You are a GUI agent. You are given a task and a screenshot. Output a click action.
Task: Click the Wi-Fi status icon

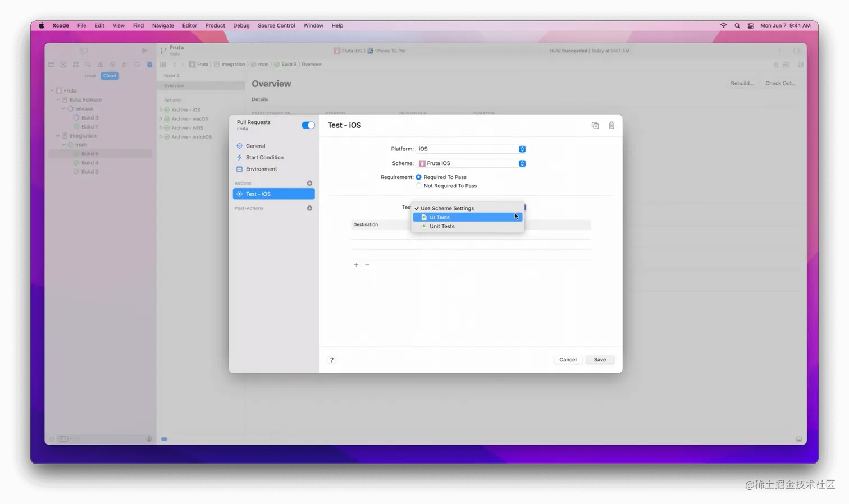tap(723, 25)
